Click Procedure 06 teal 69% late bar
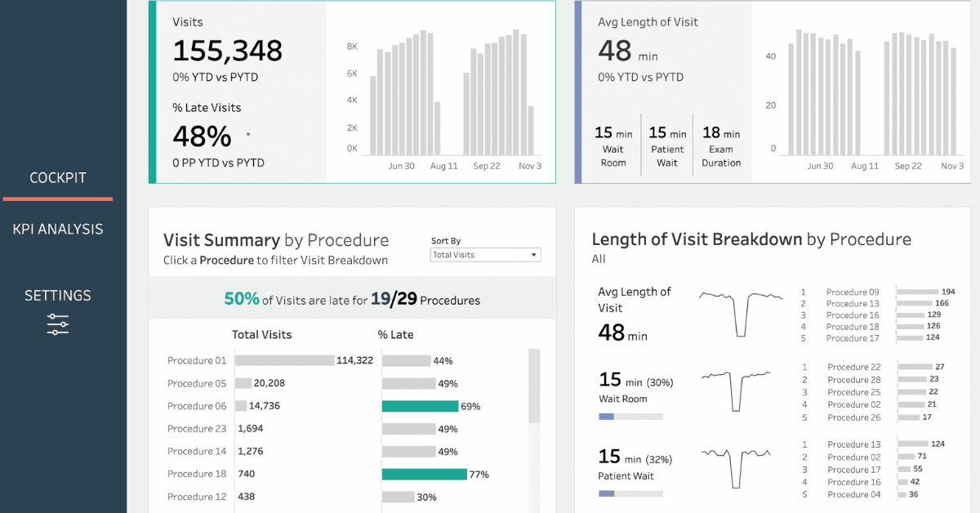Screen dimensions: 980x513 [420, 406]
